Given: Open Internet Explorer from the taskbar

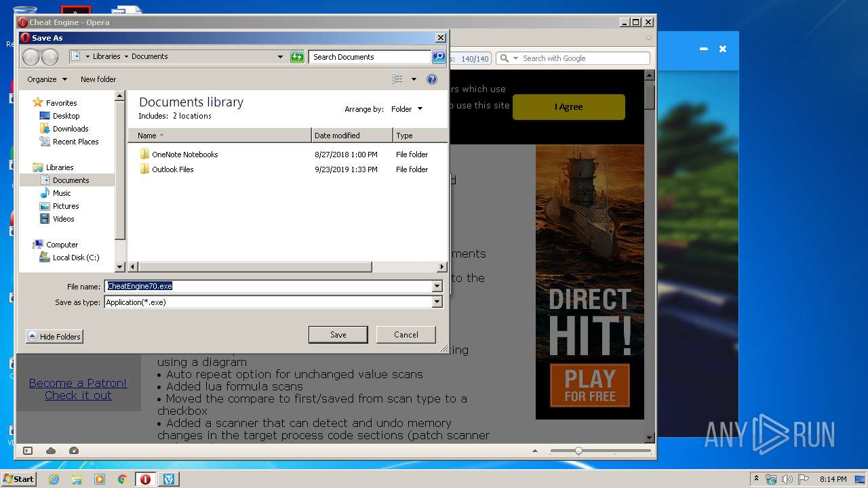Looking at the screenshot, I should click(x=54, y=479).
